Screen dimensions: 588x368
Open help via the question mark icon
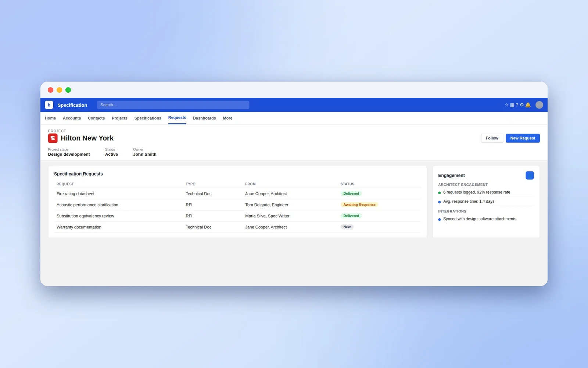pos(517,105)
